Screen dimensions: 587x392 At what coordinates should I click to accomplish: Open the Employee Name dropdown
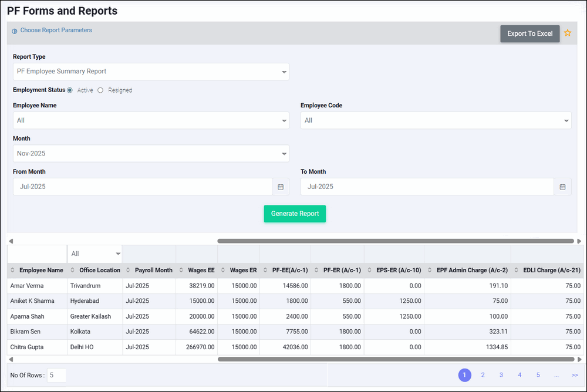tap(284, 121)
